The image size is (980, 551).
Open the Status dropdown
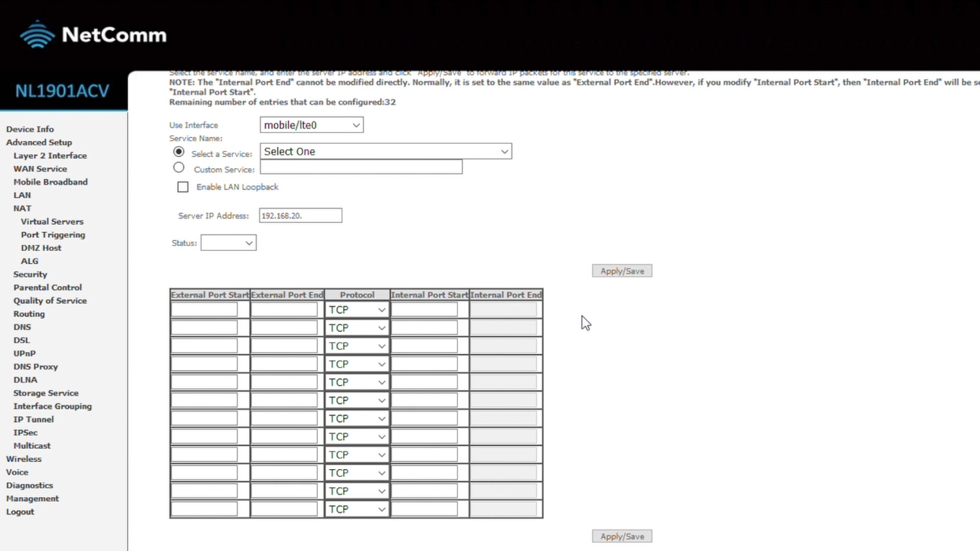(x=229, y=243)
